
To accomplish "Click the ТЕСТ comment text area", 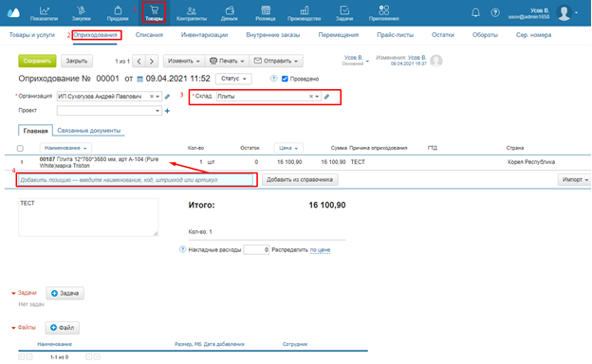I will pyautogui.click(x=88, y=218).
